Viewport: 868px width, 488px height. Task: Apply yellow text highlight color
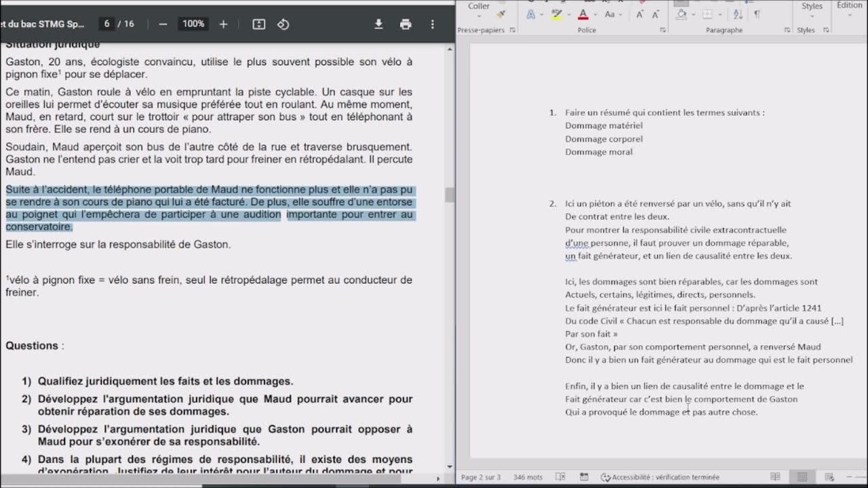[556, 14]
